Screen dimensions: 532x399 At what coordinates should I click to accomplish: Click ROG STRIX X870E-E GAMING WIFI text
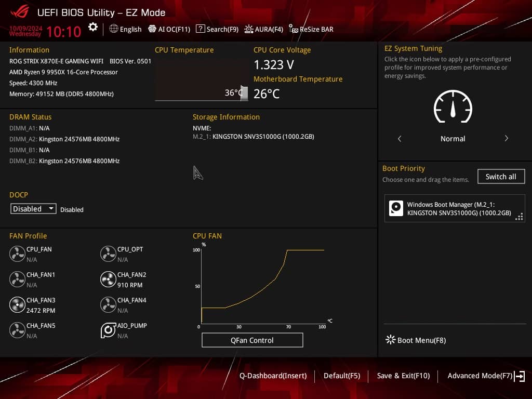click(56, 61)
